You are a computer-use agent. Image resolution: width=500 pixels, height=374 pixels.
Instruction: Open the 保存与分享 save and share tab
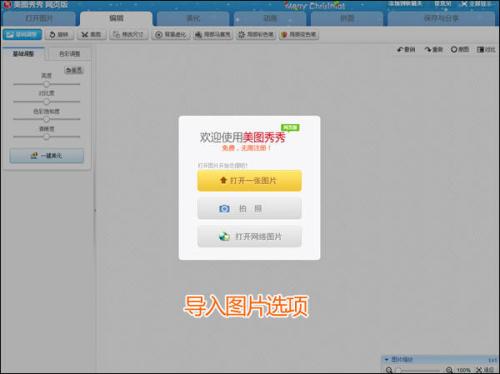click(x=441, y=19)
